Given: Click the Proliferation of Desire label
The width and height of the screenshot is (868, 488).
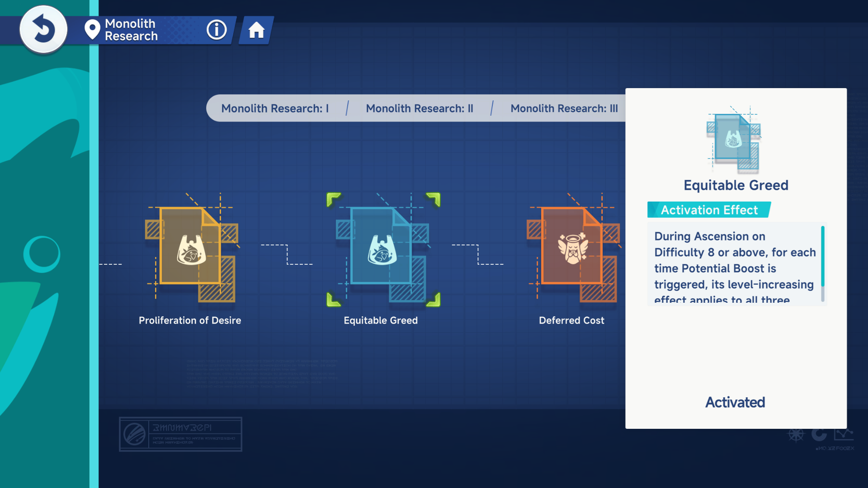Looking at the screenshot, I should [x=190, y=320].
